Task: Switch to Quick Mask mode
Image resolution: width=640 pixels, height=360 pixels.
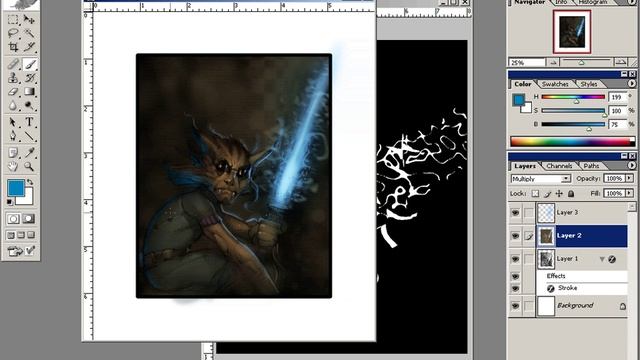Action: pyautogui.click(x=29, y=219)
